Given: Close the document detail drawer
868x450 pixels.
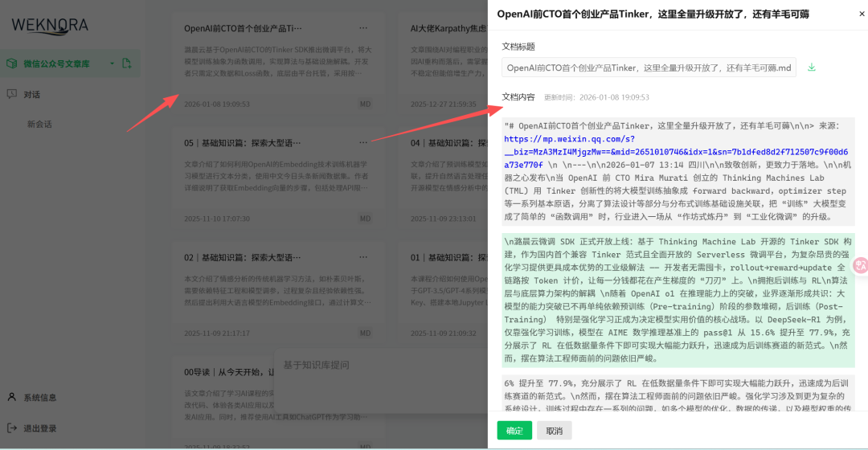Looking at the screenshot, I should pos(862,14).
